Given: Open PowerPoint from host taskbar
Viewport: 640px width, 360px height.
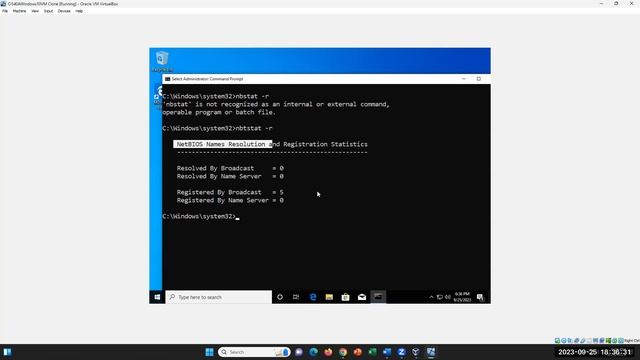Looking at the screenshot, I should coord(358,352).
